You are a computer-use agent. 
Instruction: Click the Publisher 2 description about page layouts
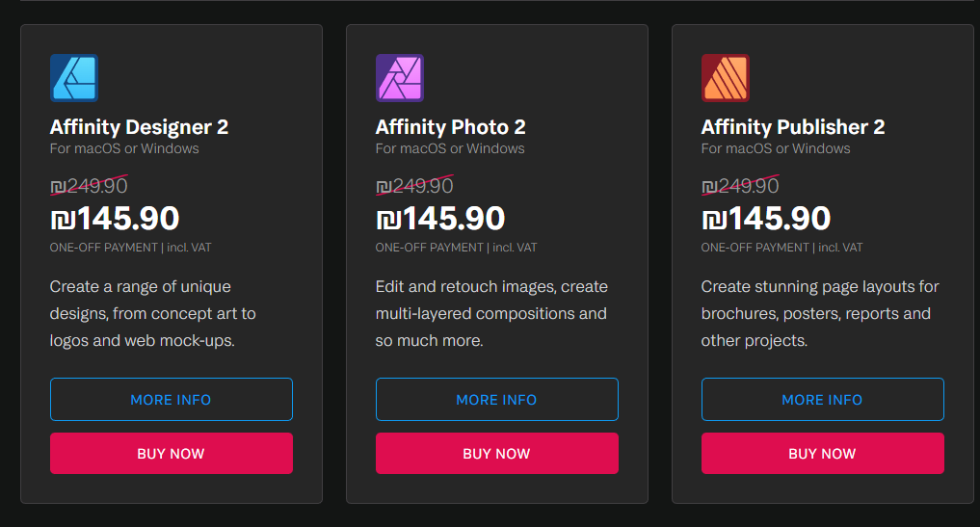tap(819, 313)
